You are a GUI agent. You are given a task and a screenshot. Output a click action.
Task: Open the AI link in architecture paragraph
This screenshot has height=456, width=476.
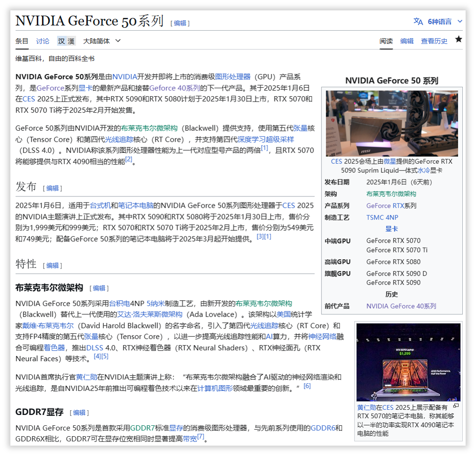click(x=269, y=337)
